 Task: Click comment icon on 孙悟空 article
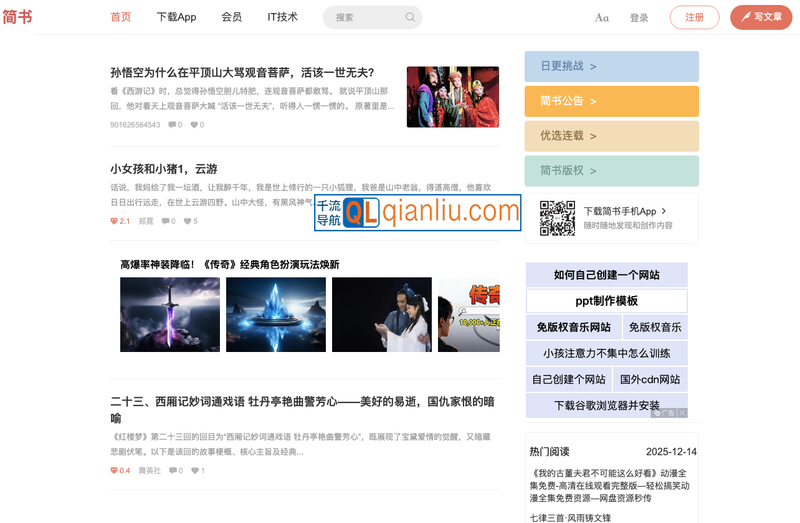(x=172, y=125)
